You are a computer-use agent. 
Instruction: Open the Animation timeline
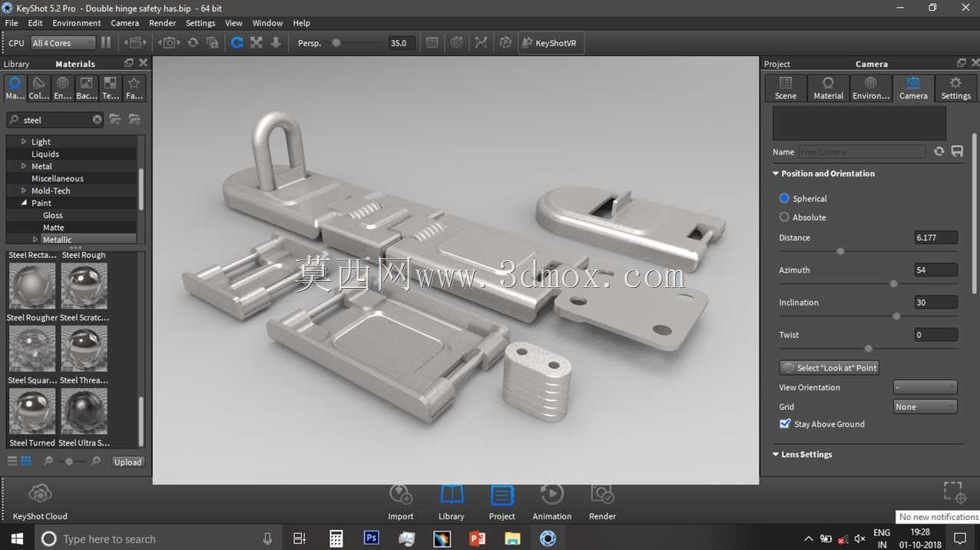coord(551,502)
